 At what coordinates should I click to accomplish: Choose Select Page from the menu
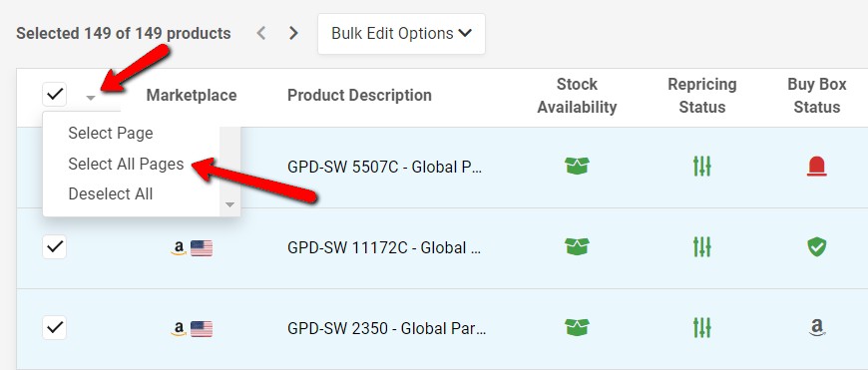(110, 134)
